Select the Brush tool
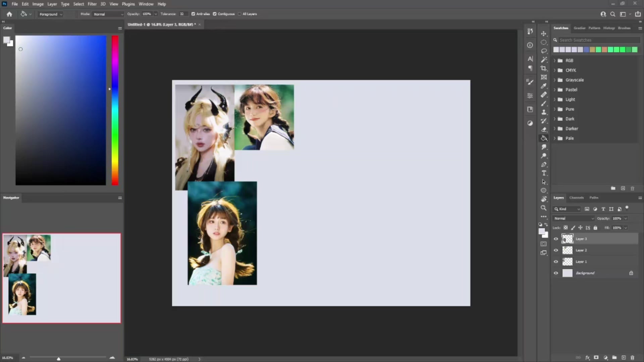Screen dimensions: 644x362 (544, 103)
